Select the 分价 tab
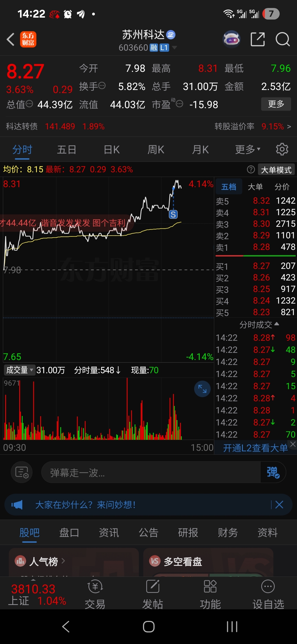 [x=282, y=187]
